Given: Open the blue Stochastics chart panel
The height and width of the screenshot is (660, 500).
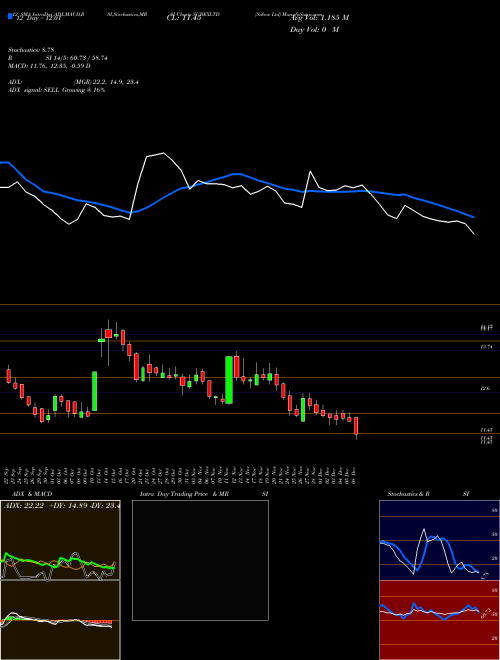Looking at the screenshot, I should point(439,540).
